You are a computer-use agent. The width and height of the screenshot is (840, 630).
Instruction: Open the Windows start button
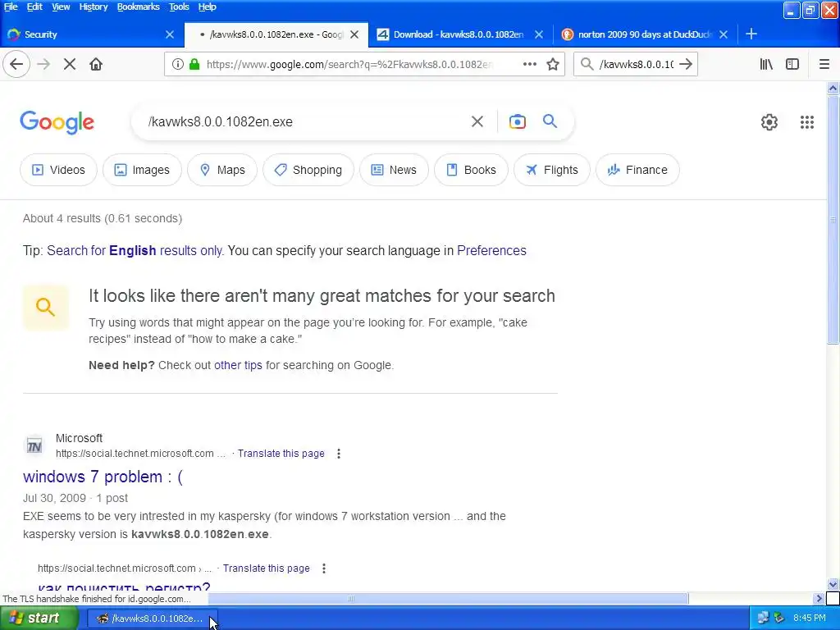pos(39,619)
